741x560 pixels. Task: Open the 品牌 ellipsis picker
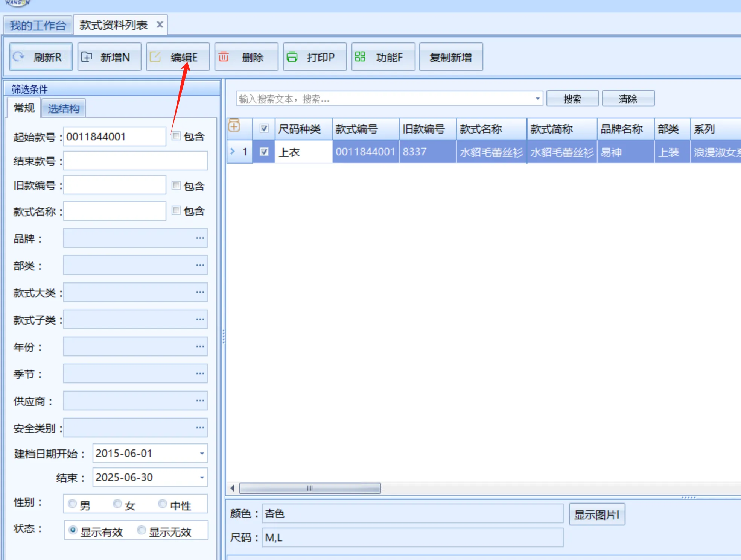(200, 238)
